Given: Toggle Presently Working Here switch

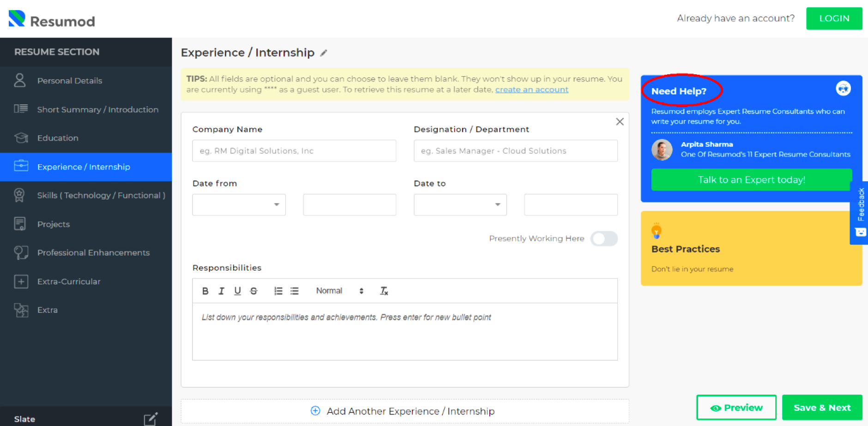Looking at the screenshot, I should [x=604, y=239].
